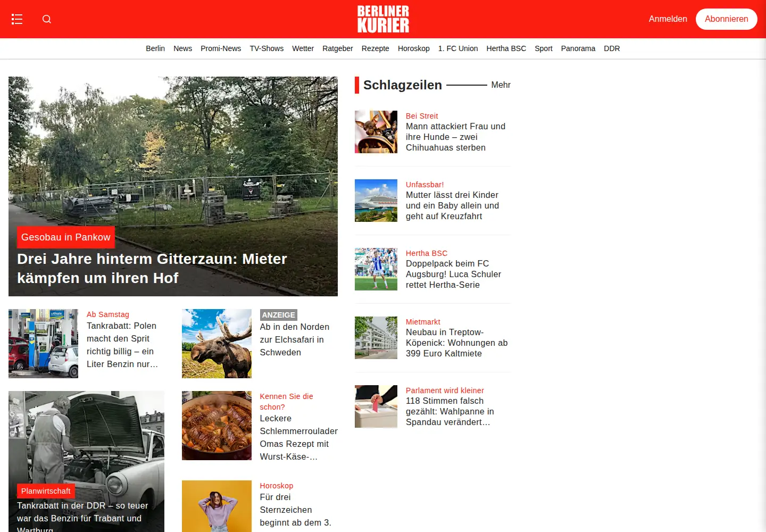Open Hertha BSC in navigation bar

506,48
